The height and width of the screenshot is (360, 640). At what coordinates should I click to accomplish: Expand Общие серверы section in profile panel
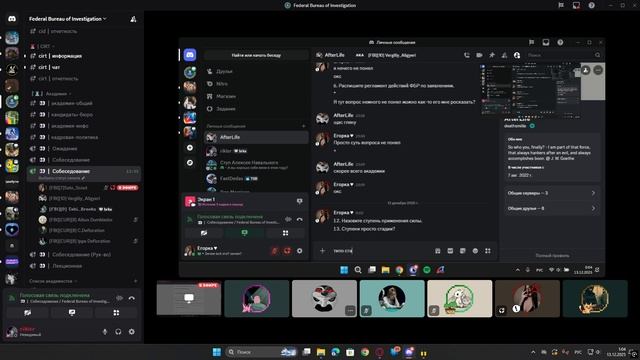pyautogui.click(x=552, y=193)
